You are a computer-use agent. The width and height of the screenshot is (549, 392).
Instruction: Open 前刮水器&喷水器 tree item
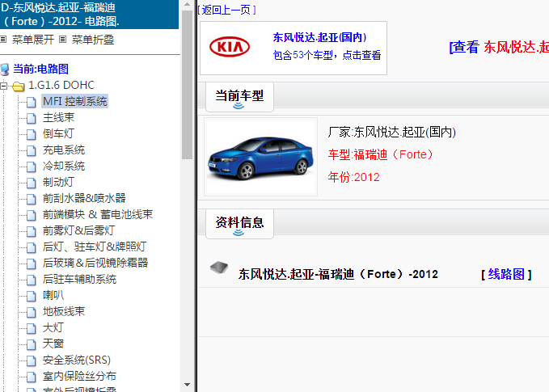(84, 199)
